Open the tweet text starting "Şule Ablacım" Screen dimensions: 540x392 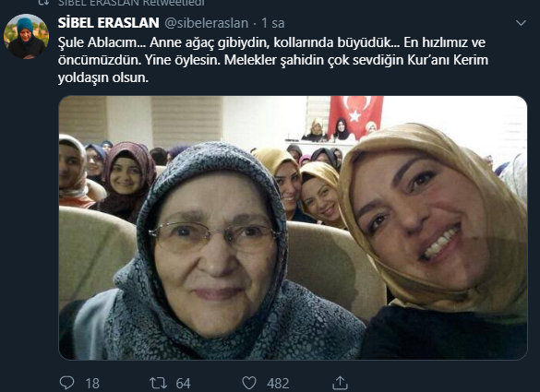click(273, 60)
